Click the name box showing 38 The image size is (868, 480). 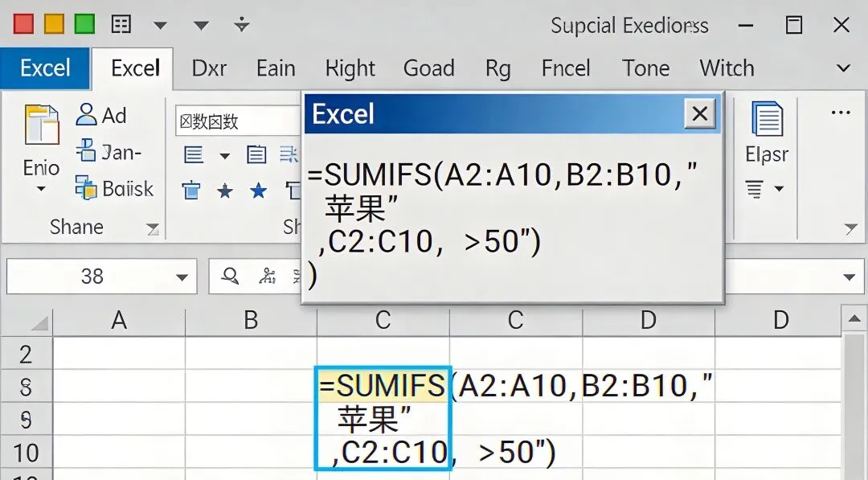click(x=92, y=277)
